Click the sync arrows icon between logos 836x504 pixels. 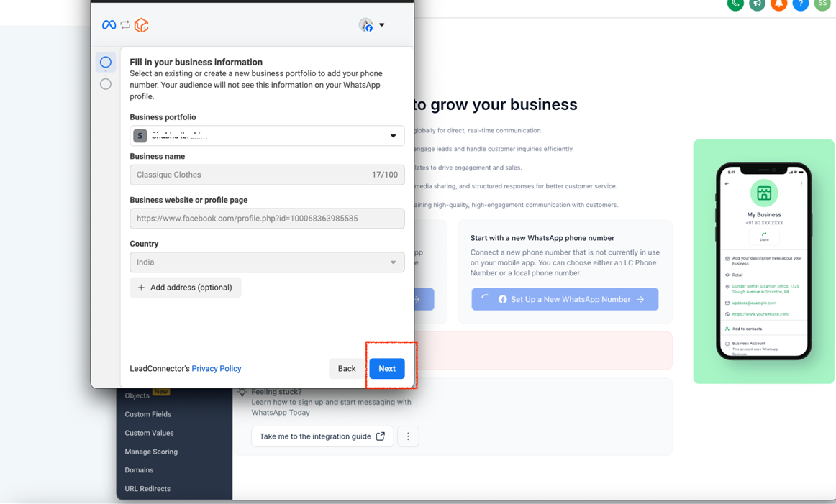125,25
